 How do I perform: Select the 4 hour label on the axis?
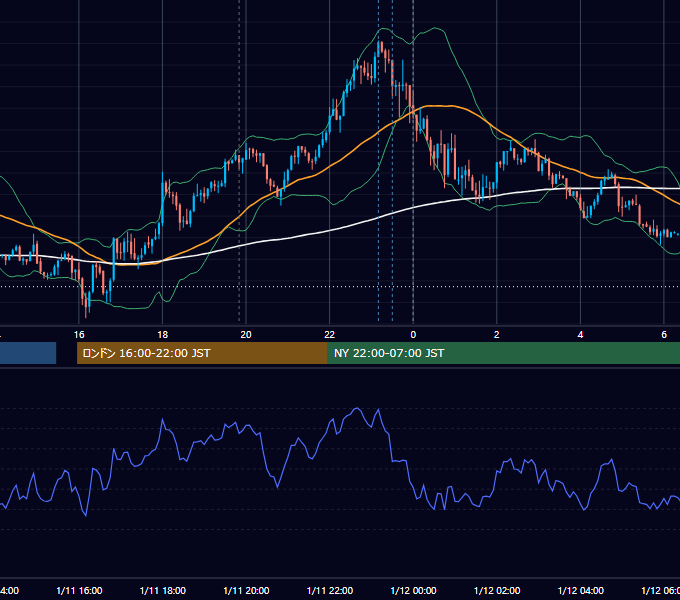tap(580, 335)
